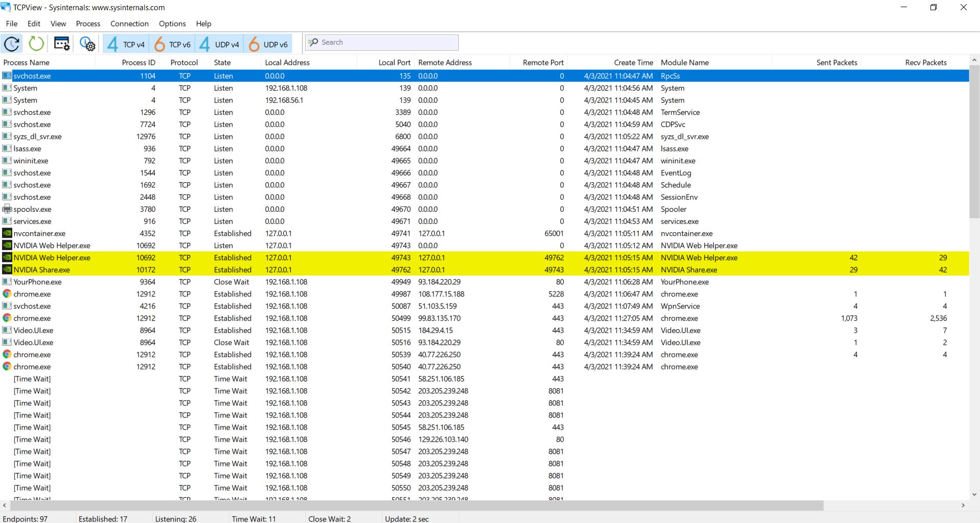980x523 pixels.
Task: Click the syzs_dl_svr.exe process icon
Action: pos(7,136)
